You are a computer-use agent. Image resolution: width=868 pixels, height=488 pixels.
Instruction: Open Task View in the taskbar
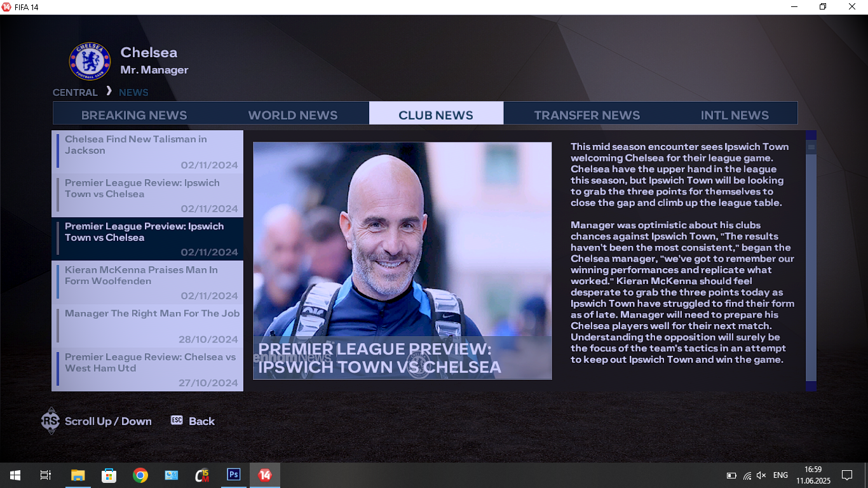45,475
